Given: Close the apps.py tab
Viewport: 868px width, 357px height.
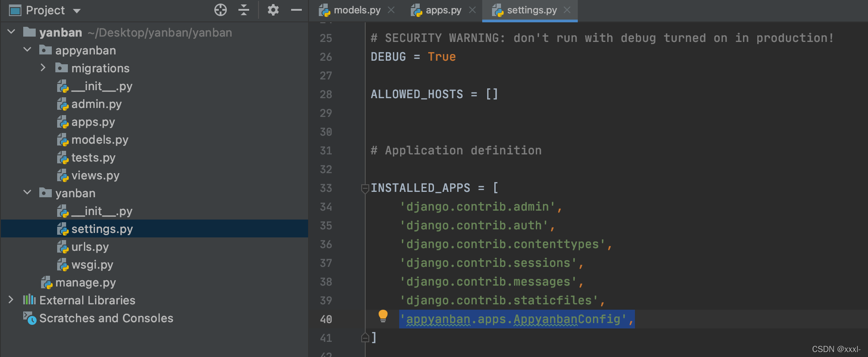Looking at the screenshot, I should tap(472, 10).
